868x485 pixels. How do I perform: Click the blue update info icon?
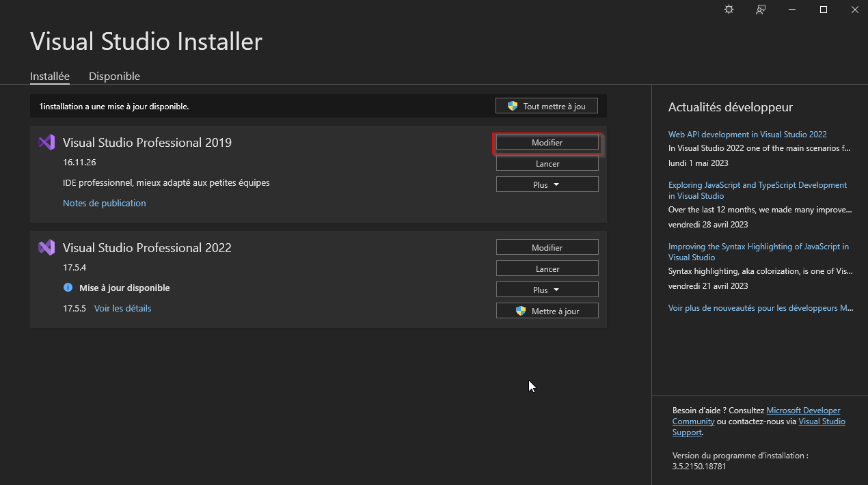point(68,288)
